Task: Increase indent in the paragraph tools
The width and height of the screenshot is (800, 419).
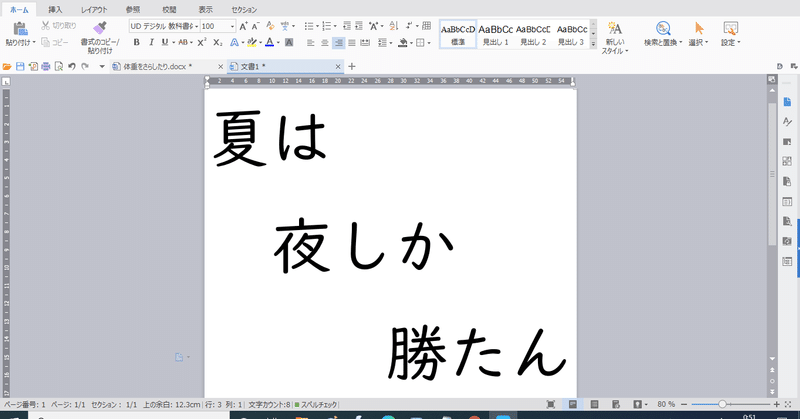Action: pyautogui.click(x=359, y=26)
